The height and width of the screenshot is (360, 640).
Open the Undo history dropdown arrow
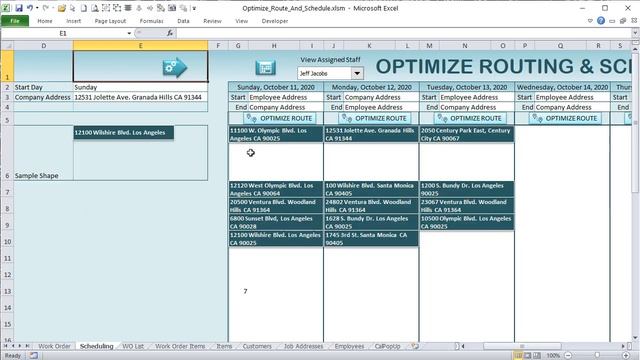[x=37, y=8]
